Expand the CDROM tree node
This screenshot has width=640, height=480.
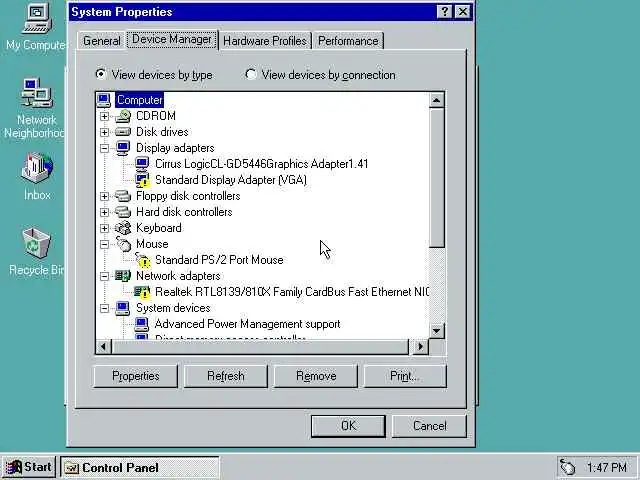coord(104,116)
